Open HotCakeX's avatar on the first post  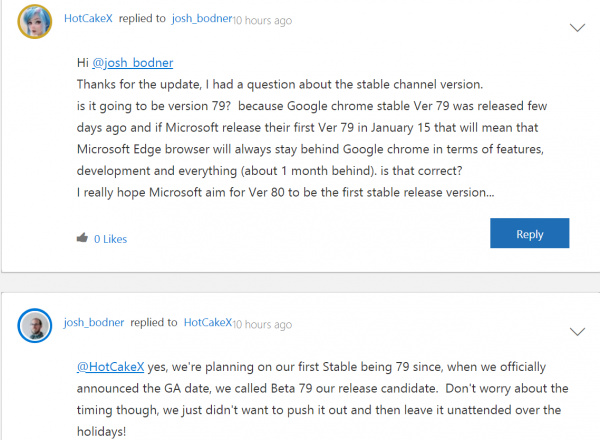click(34, 21)
